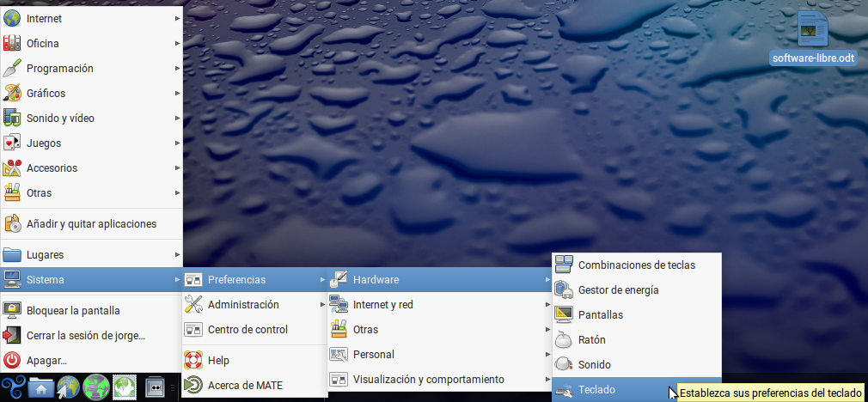Expand the Sonido y vídeo category
Screen dimensions: 868x402
tap(60, 119)
